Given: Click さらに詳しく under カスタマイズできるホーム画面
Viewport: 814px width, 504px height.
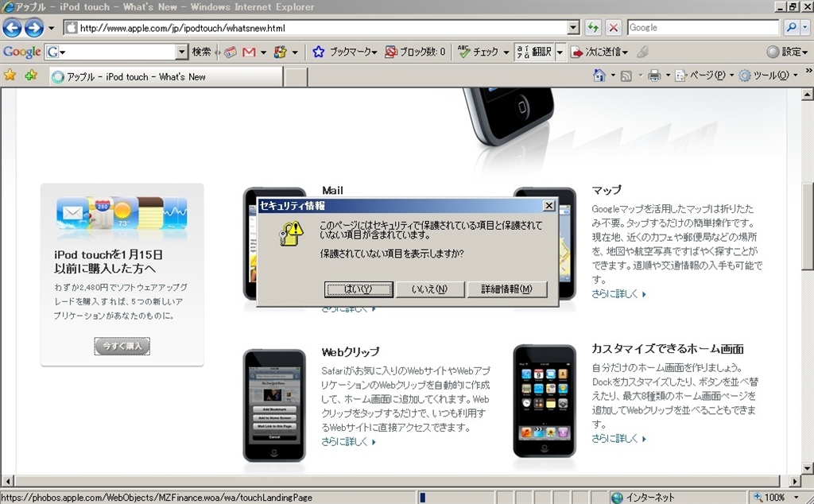Looking at the screenshot, I should pos(618,439).
